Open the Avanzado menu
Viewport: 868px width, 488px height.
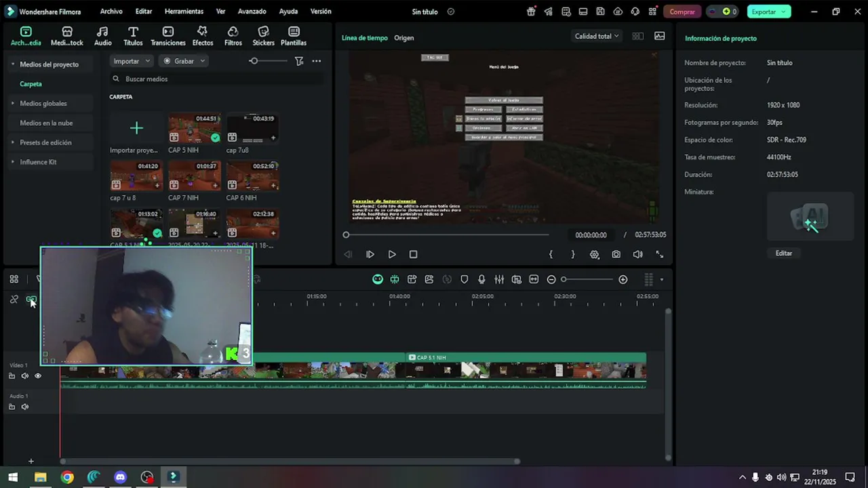(252, 12)
